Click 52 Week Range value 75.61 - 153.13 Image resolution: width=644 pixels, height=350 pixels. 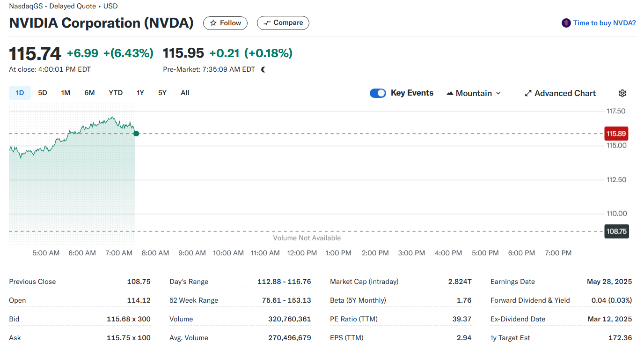285,300
